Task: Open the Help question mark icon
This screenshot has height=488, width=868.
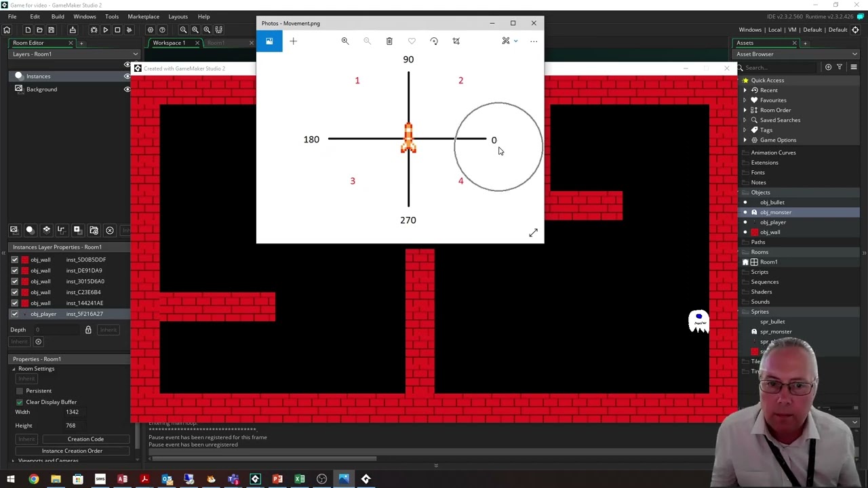Action: pyautogui.click(x=162, y=30)
